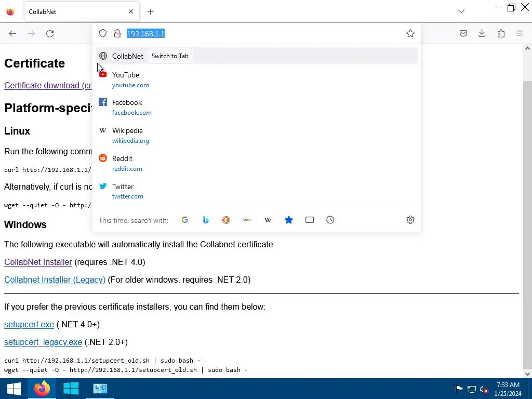Click the network tray icon
Screen dimensions: 532x399
[472, 389]
